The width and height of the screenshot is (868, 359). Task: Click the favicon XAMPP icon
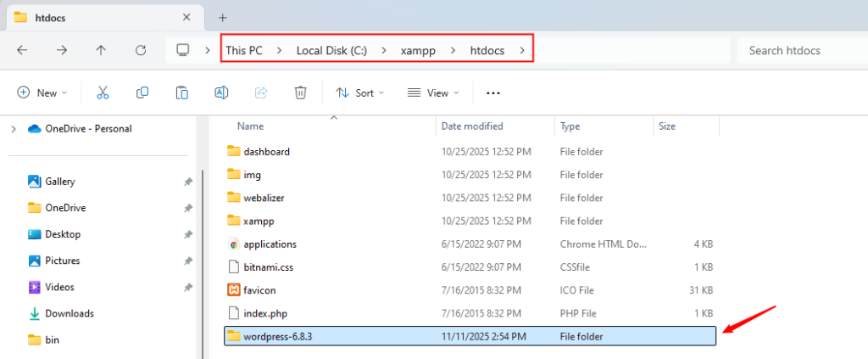234,289
